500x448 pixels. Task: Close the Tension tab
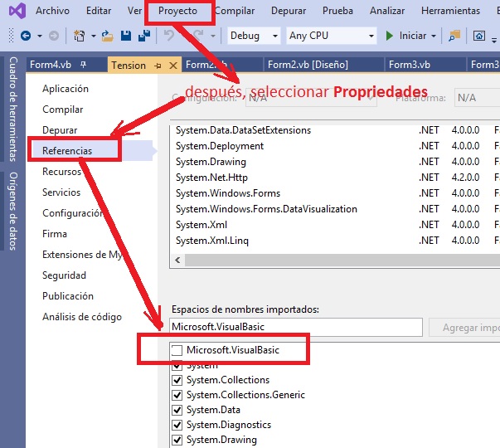pyautogui.click(x=173, y=66)
